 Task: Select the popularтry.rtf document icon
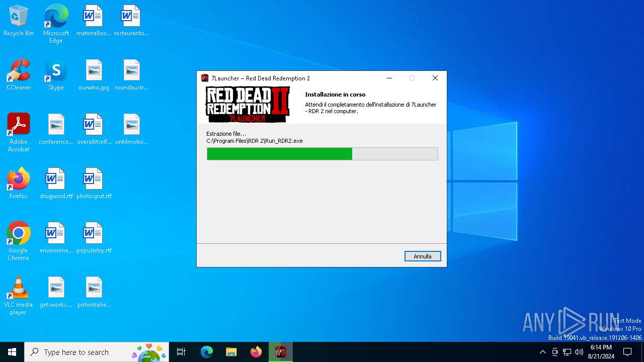point(94,238)
